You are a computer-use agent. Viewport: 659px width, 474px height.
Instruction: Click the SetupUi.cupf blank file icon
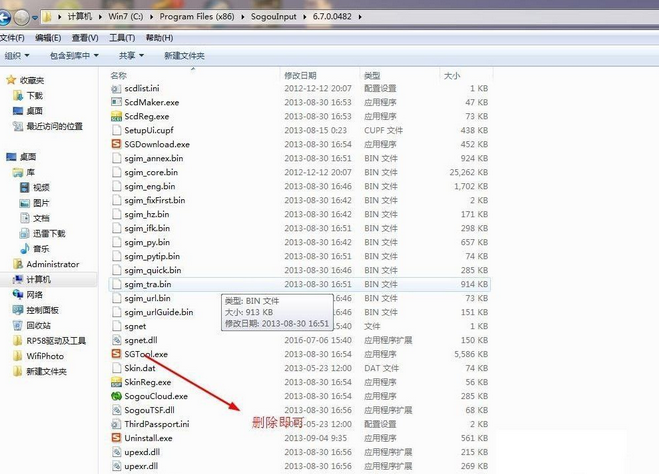pos(116,130)
